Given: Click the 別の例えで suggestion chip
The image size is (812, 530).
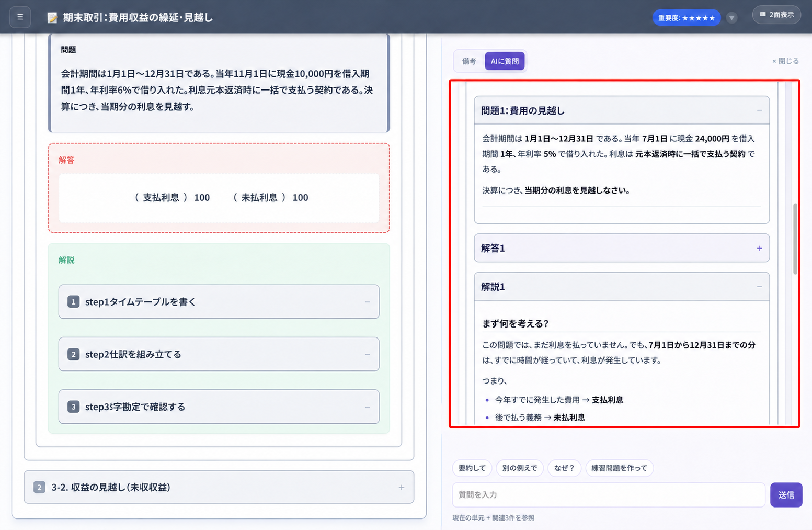Looking at the screenshot, I should pyautogui.click(x=519, y=468).
